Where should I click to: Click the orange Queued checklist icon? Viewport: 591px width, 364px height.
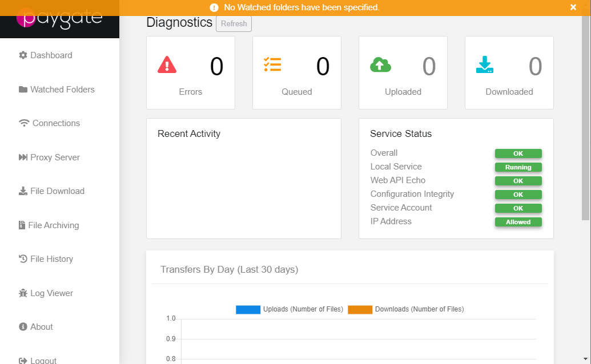[x=272, y=64]
